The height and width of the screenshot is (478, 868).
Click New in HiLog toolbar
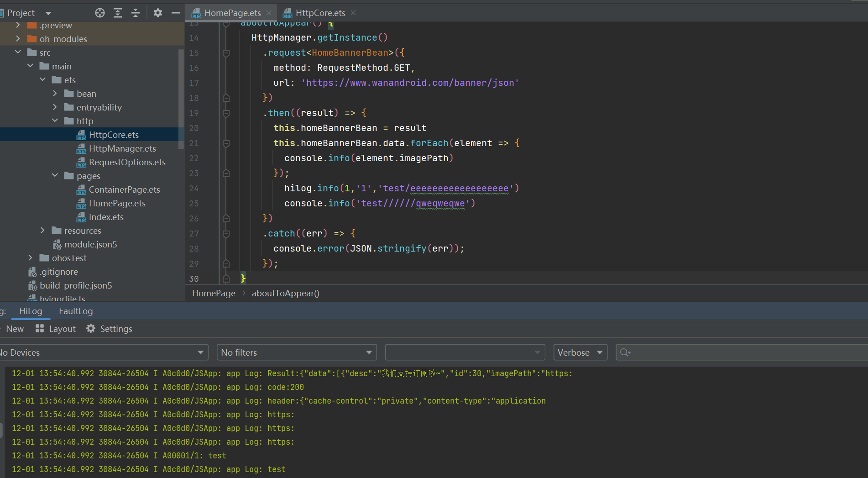coord(14,329)
